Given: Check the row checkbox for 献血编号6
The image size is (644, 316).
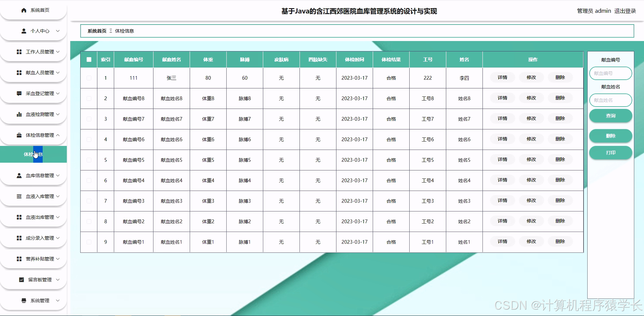Looking at the screenshot, I should click(x=89, y=140).
